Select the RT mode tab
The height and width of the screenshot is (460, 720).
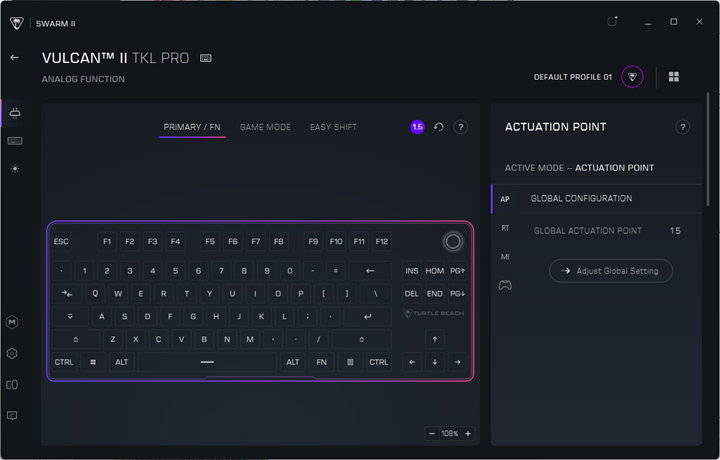(505, 229)
